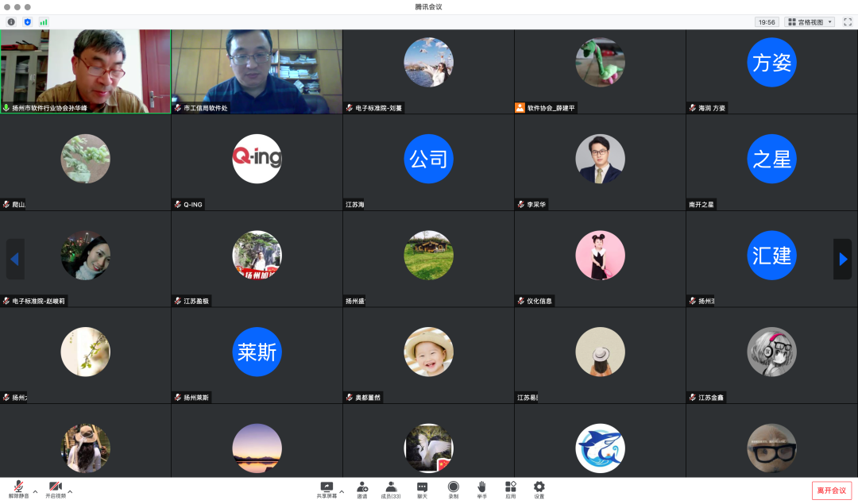858x504 pixels.
Task: Open the 宫格视图 view layout dropdown
Action: point(810,22)
